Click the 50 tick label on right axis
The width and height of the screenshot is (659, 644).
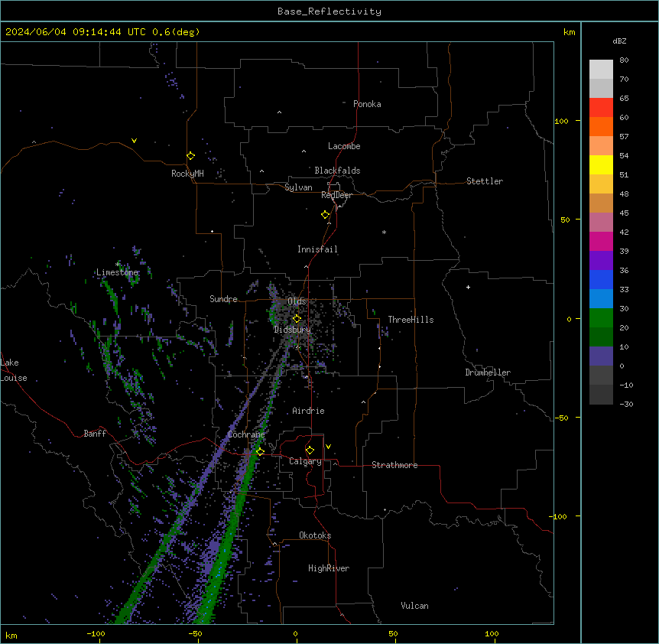click(x=565, y=220)
